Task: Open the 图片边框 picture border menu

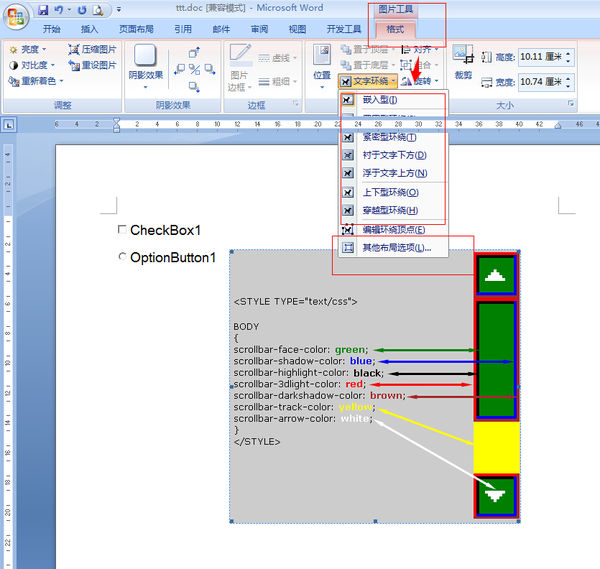Action: point(240,68)
